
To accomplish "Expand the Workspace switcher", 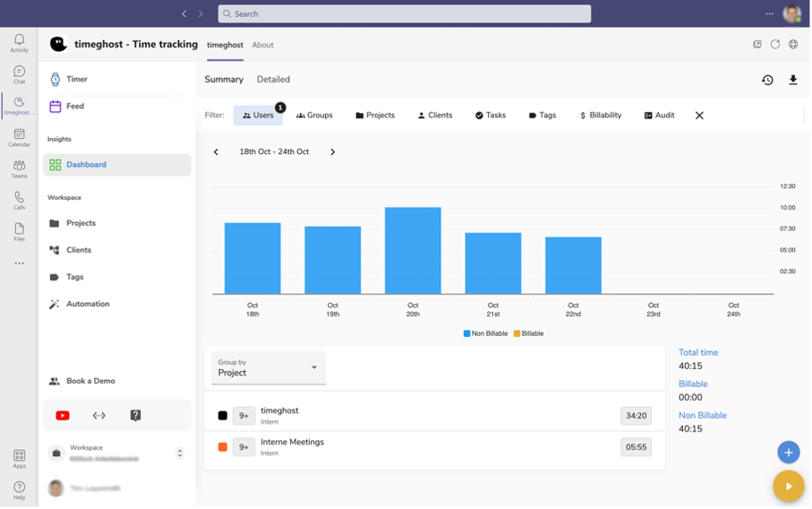I will click(180, 453).
